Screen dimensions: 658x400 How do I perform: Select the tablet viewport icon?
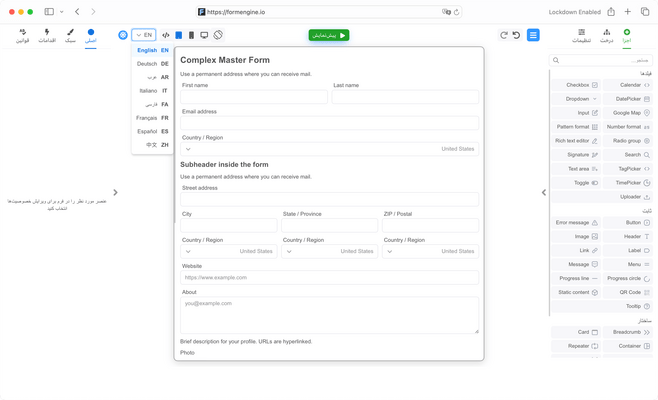tap(179, 35)
